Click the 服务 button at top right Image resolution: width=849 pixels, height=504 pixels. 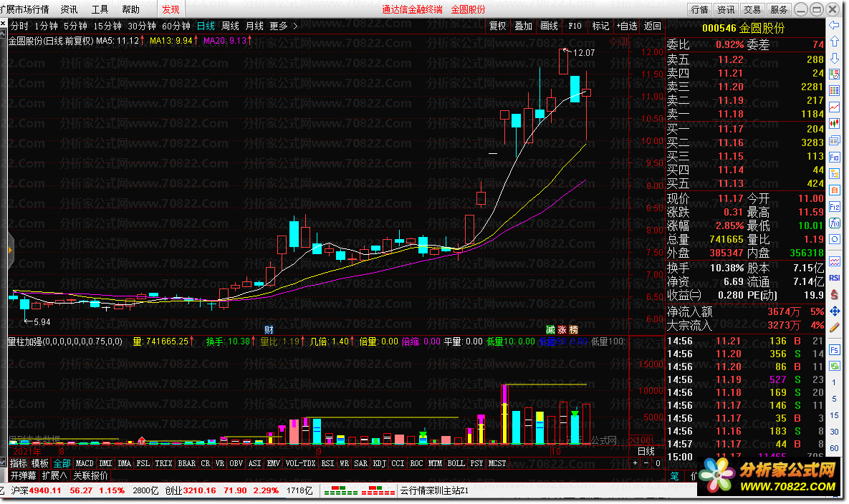779,10
